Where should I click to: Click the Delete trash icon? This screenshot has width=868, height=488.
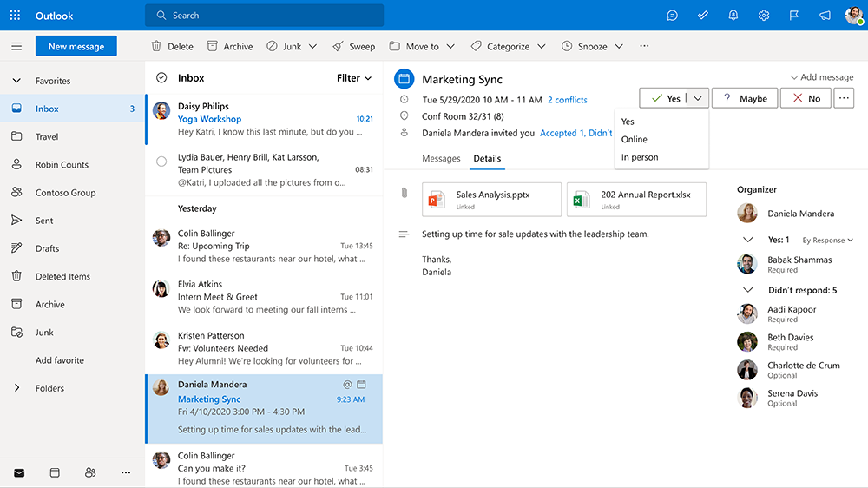[156, 47]
